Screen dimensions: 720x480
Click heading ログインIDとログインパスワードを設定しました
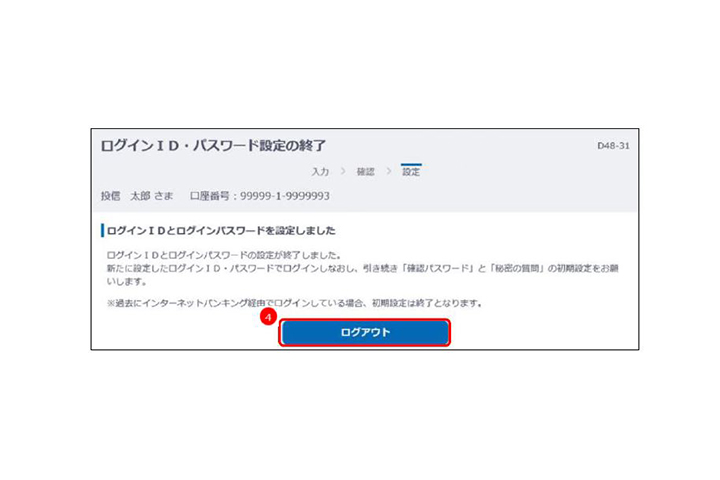coord(221,231)
